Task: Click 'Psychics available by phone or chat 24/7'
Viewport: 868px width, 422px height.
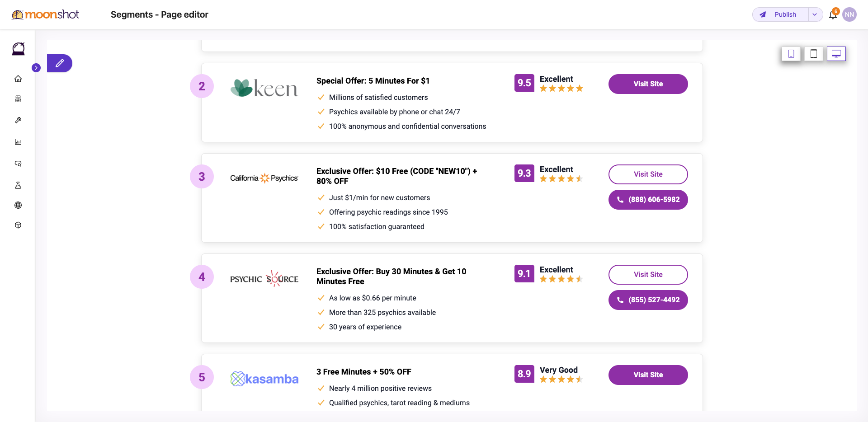Action: point(395,112)
